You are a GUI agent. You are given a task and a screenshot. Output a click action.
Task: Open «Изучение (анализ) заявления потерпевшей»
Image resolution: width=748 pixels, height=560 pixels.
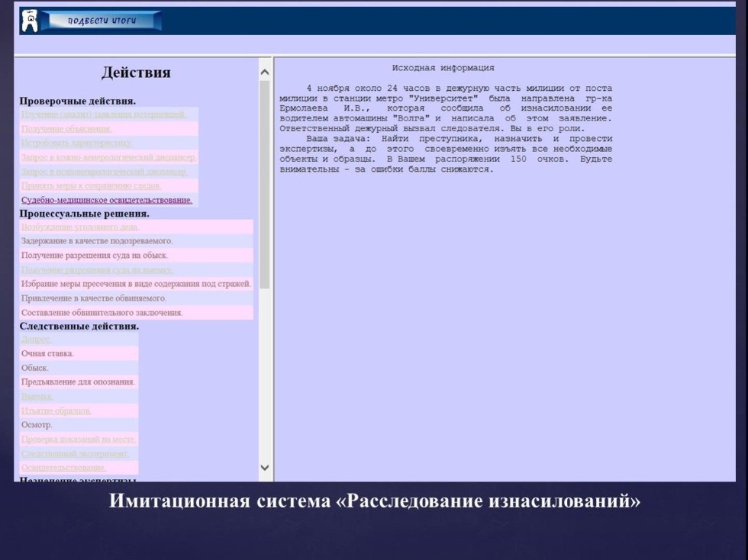click(x=101, y=115)
